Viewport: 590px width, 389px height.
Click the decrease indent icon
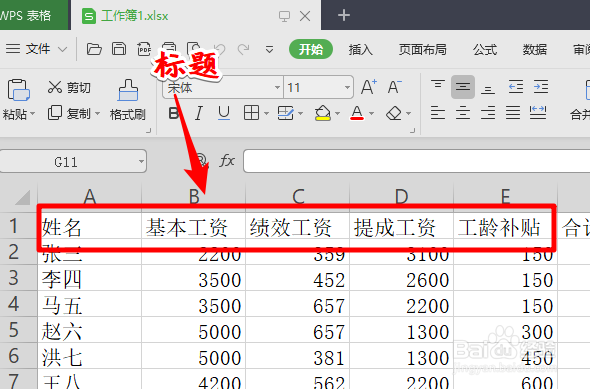(515, 87)
